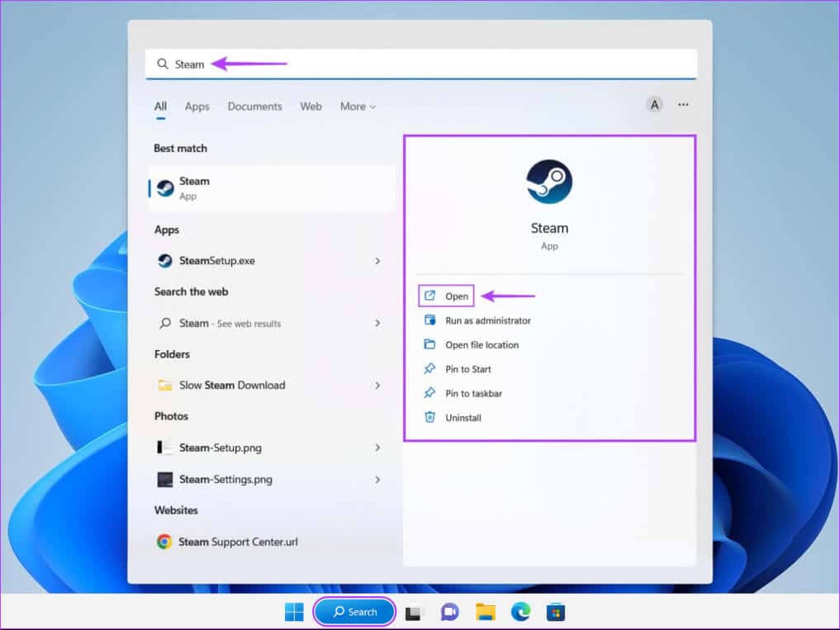Switch to the Web tab
This screenshot has height=630, width=840.
[311, 106]
